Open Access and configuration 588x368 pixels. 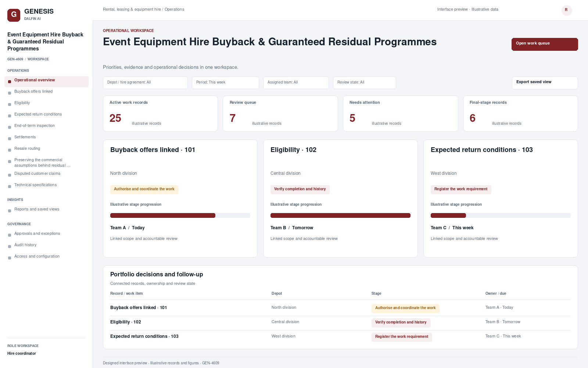click(x=46, y=256)
